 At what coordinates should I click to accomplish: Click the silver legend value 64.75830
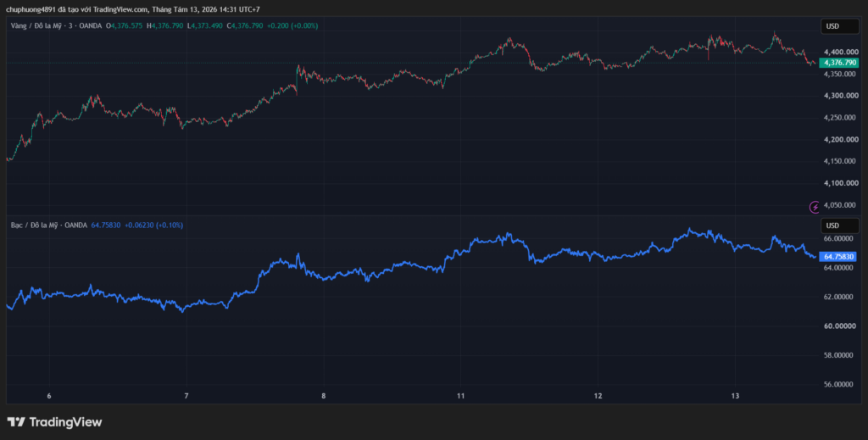click(x=106, y=226)
